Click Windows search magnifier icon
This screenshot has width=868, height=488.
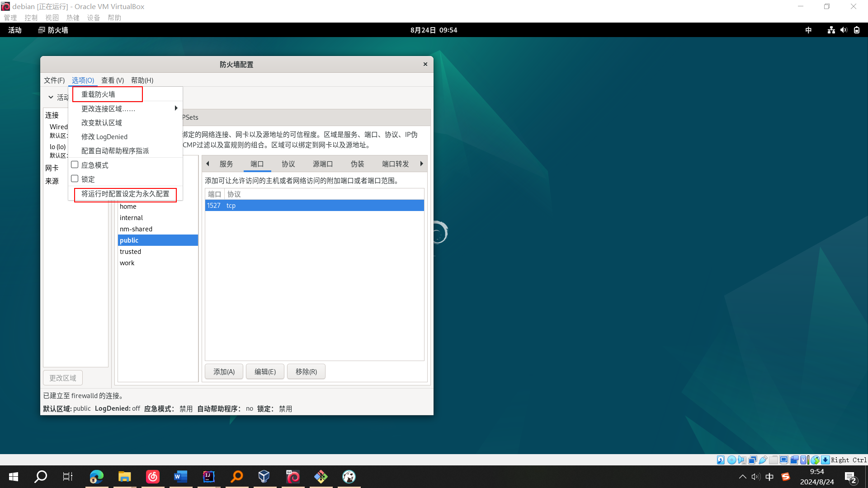point(41,476)
